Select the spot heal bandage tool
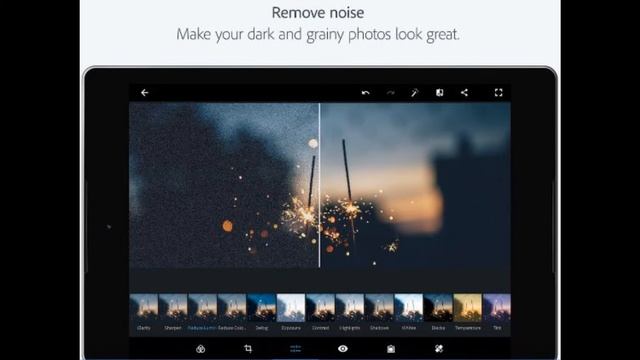This screenshot has width=640, height=360. 439,349
